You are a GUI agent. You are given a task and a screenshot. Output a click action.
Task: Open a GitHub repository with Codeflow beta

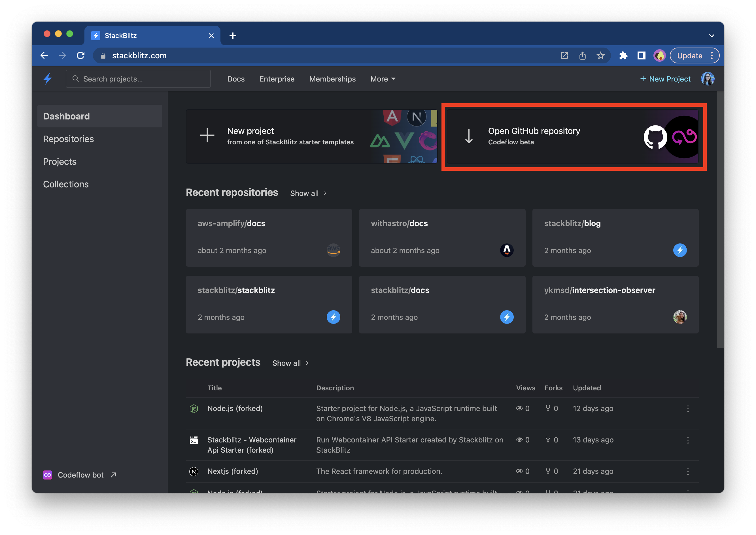[534, 136]
